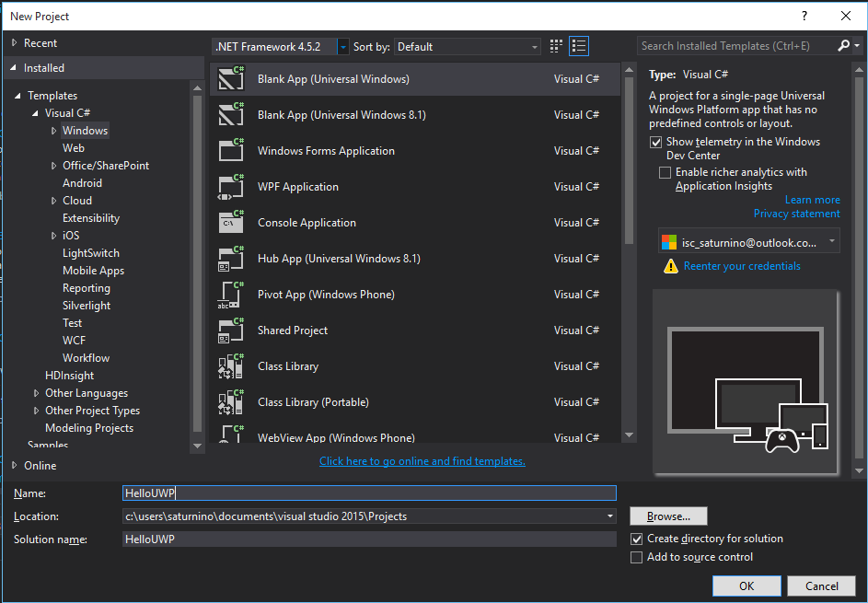Expand the Office/SharePoint node arrow
Screen dimensions: 868x603
tap(53, 166)
